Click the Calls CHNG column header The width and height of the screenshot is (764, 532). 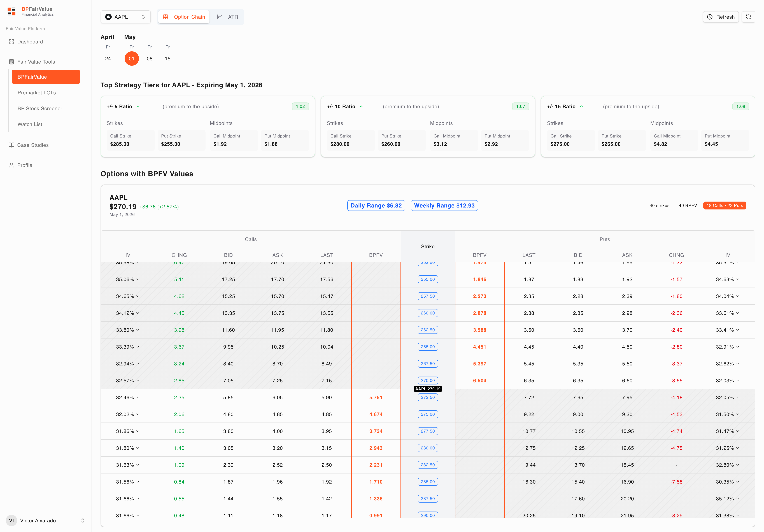(179, 255)
